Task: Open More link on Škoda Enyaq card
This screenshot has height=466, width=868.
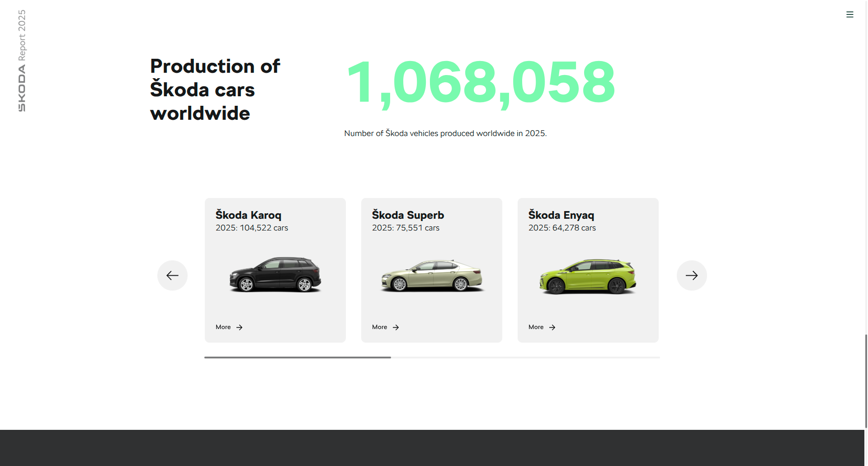Action: [x=542, y=327]
